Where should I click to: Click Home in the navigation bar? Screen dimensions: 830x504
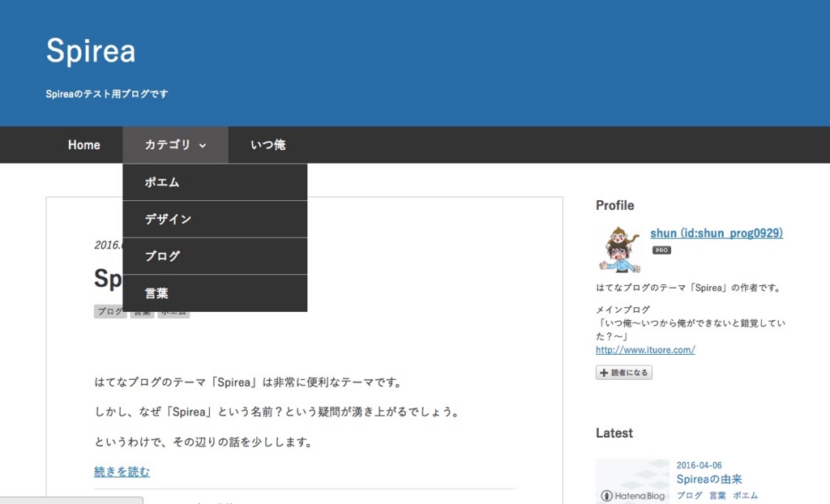pos(83,144)
